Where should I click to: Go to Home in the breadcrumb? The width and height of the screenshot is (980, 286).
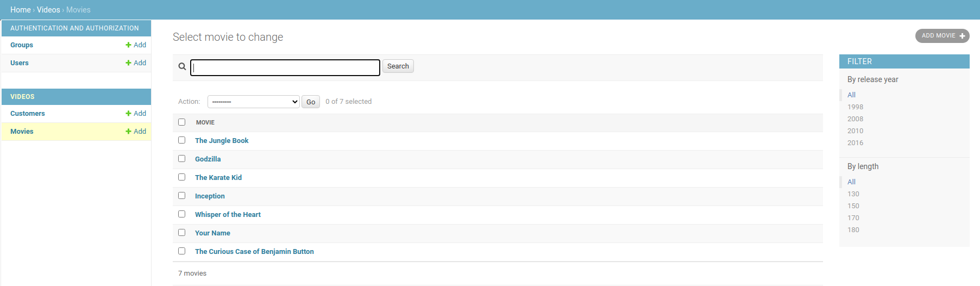coord(21,10)
